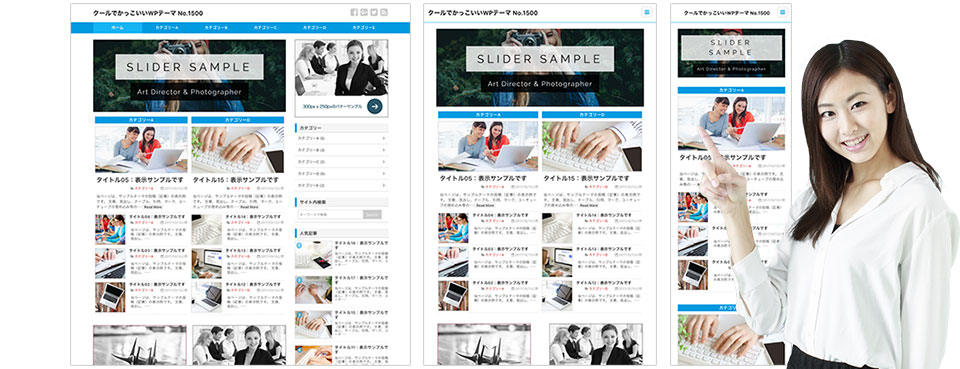Select the カテゴリーA item in blue navigation bar

click(167, 28)
